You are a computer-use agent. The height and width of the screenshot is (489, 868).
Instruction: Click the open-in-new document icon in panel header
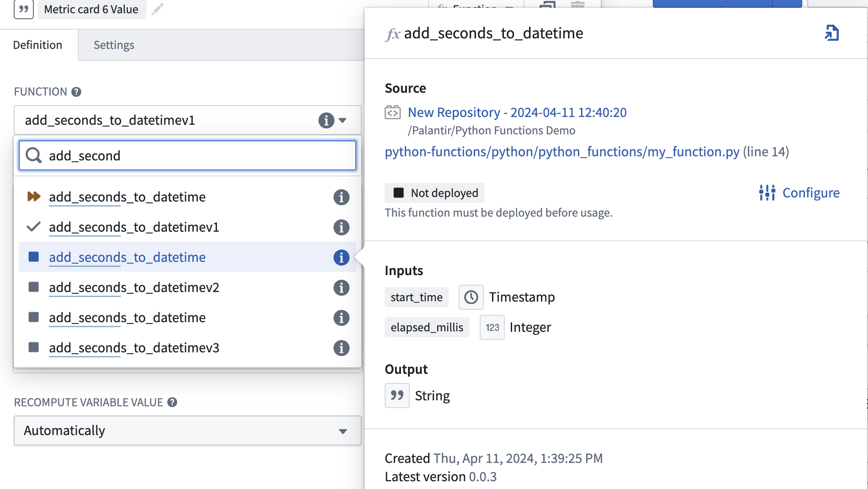[831, 33]
